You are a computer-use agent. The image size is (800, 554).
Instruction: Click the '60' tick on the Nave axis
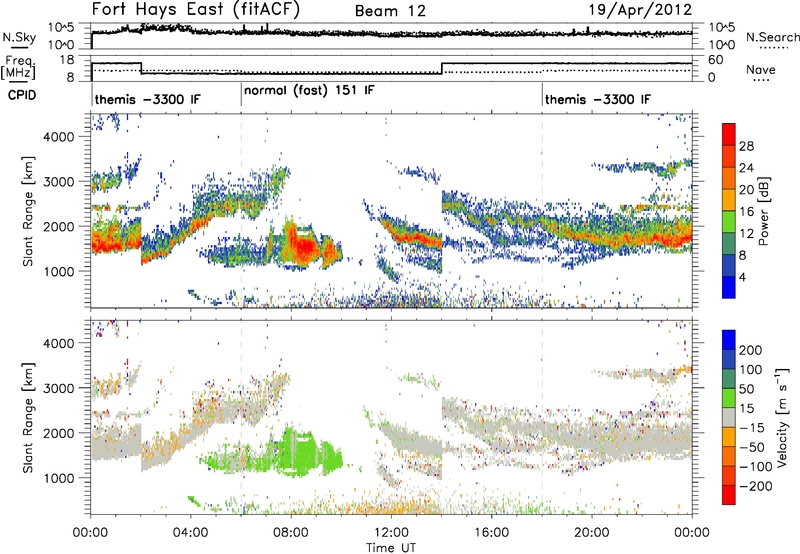716,60
